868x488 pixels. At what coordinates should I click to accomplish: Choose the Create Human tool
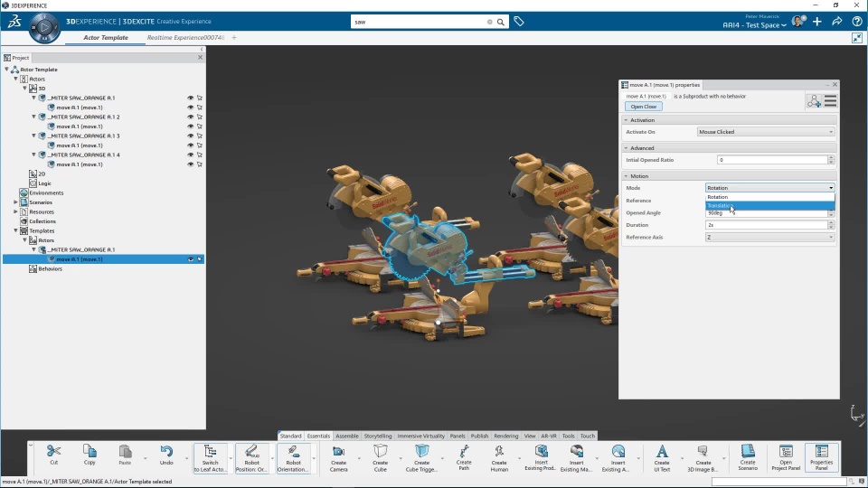(499, 451)
